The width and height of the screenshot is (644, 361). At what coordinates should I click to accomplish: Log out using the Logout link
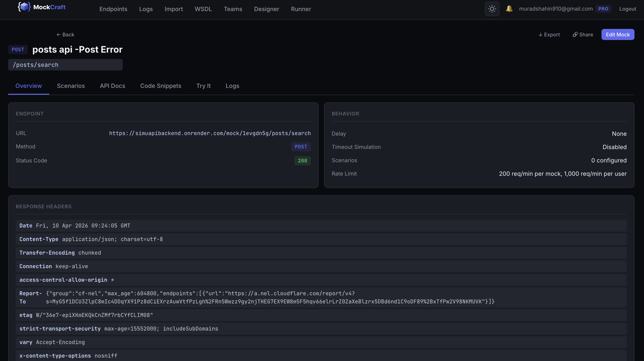click(627, 9)
